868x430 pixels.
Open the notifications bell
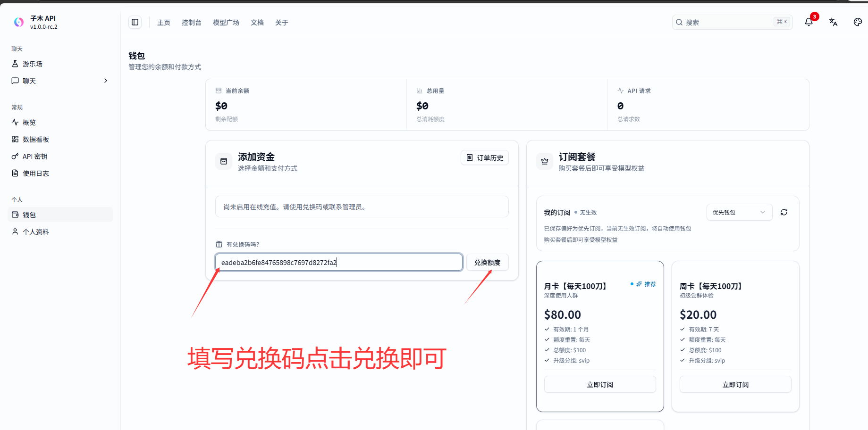coord(809,22)
